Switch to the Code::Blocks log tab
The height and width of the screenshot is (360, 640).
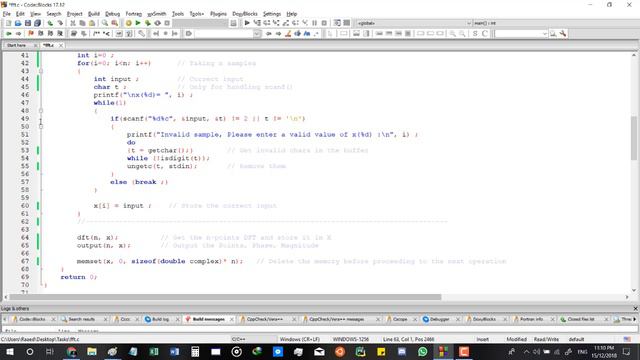(x=32, y=319)
